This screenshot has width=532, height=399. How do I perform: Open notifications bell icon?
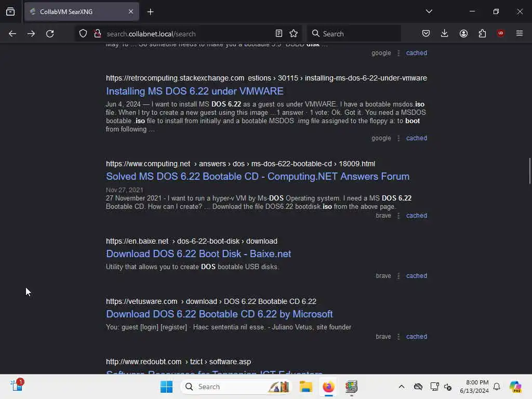click(497, 387)
